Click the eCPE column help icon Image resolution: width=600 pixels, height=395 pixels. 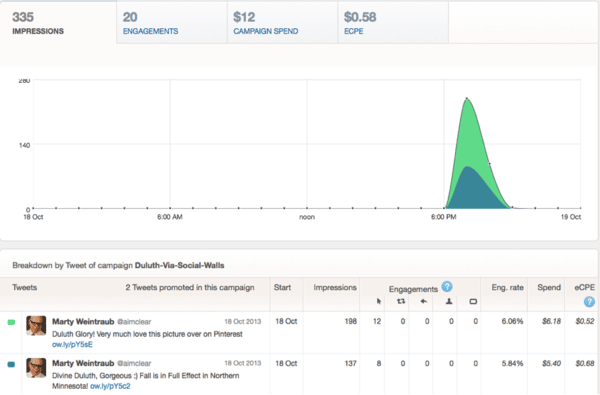pos(589,302)
